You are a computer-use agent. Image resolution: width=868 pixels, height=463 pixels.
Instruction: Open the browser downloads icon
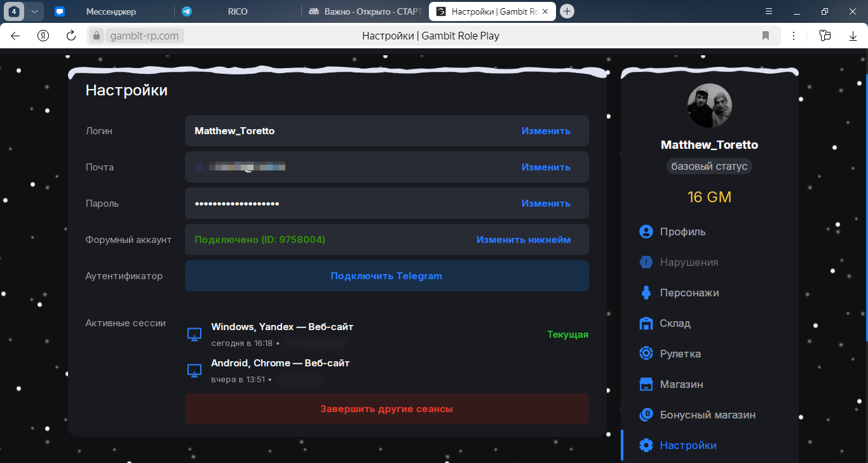[853, 36]
